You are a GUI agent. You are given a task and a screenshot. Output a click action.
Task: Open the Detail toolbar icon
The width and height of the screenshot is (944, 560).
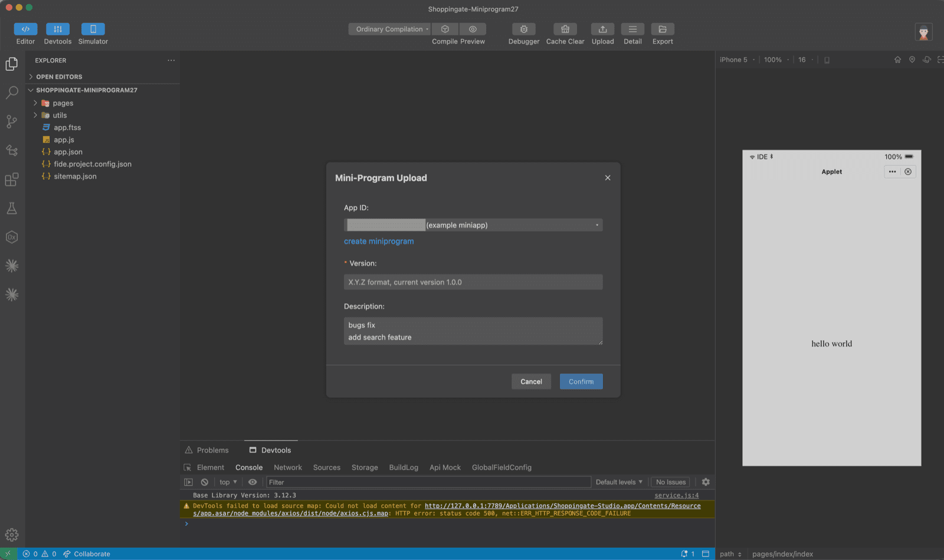tap(632, 29)
